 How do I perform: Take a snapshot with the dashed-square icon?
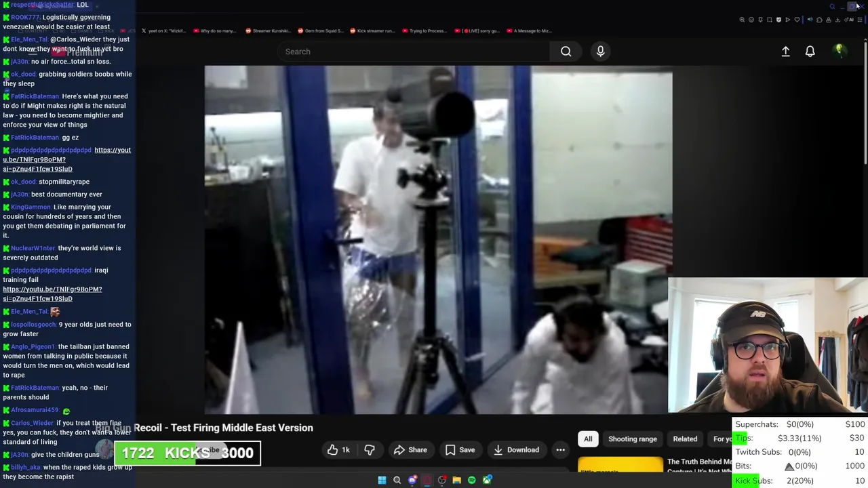[770, 20]
